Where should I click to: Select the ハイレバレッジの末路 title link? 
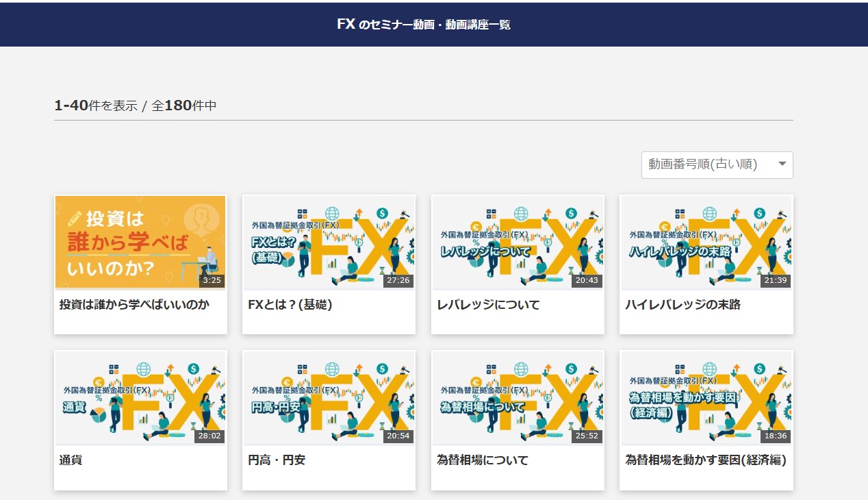[682, 305]
